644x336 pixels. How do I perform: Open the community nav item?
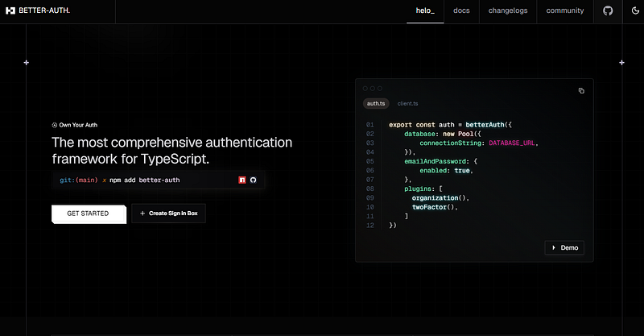coord(565,10)
